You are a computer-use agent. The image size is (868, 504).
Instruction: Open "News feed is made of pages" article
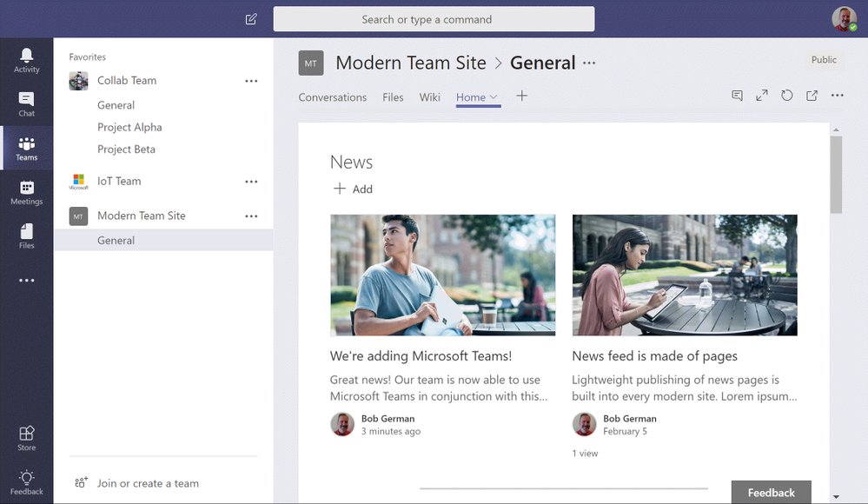pos(654,355)
